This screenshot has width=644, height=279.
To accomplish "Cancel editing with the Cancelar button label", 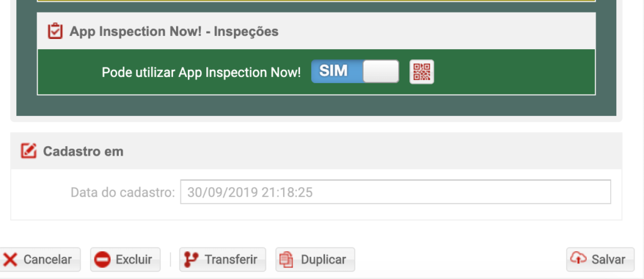I will 48,259.
